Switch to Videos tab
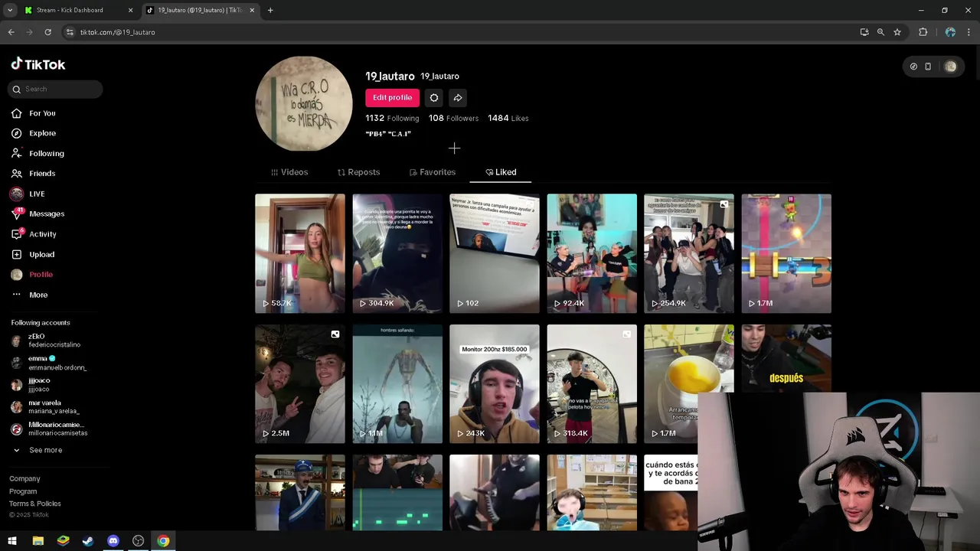Viewport: 980px width, 551px height. pyautogui.click(x=289, y=172)
